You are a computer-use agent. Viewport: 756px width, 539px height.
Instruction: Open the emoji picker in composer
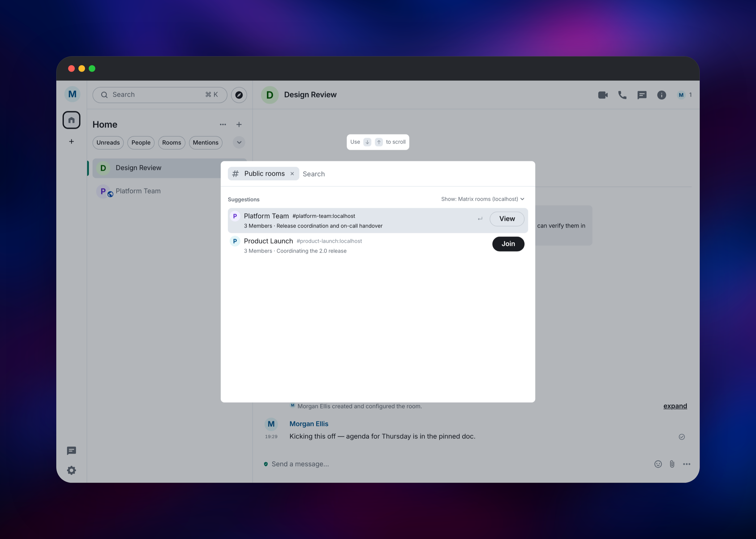(658, 464)
